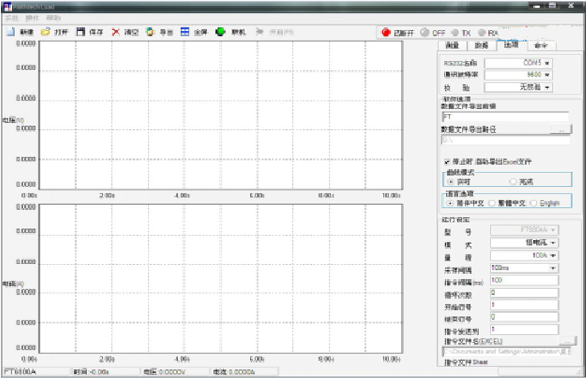Open the 100ms sampling interval dropdown

point(553,268)
